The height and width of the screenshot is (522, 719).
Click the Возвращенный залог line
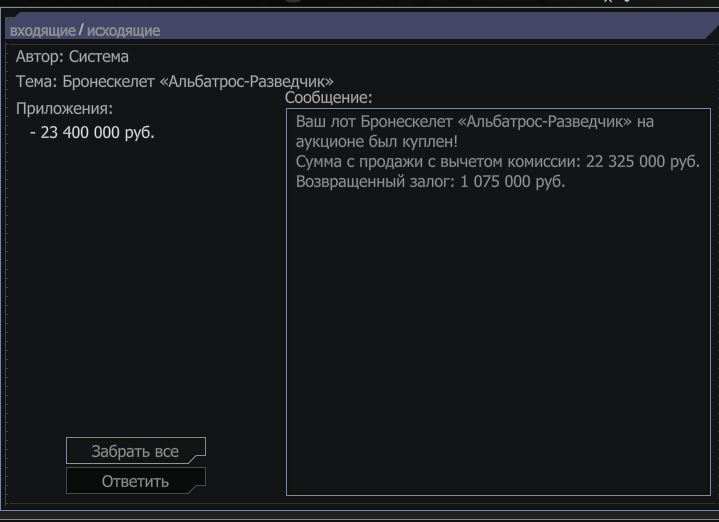(x=430, y=182)
